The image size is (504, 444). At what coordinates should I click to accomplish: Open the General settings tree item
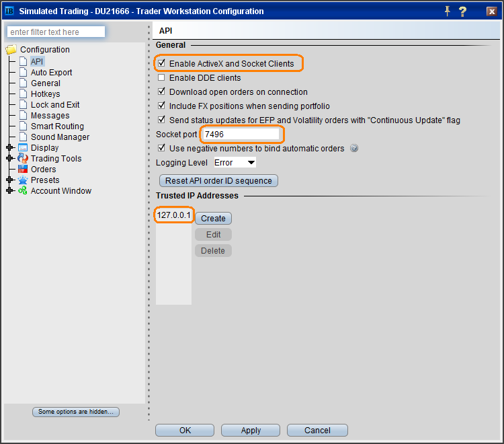click(x=46, y=83)
